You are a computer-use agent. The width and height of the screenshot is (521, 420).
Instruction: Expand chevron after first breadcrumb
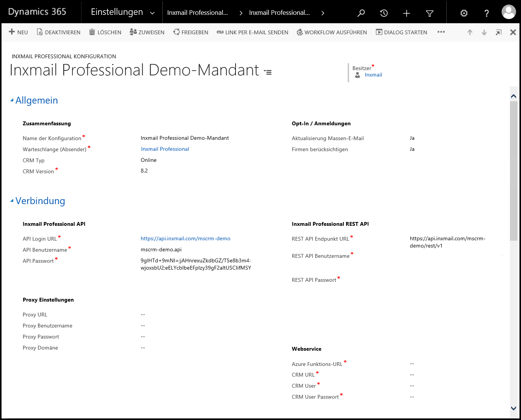coord(241,13)
